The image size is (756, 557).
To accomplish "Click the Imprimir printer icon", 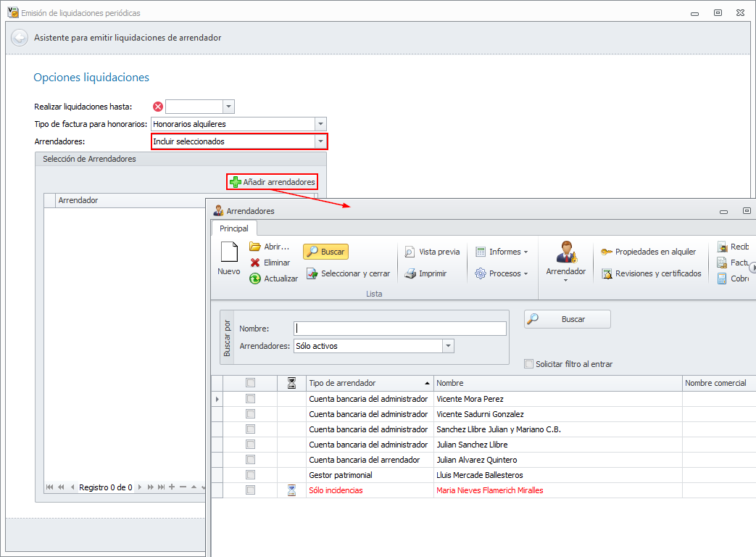I will tap(410, 273).
